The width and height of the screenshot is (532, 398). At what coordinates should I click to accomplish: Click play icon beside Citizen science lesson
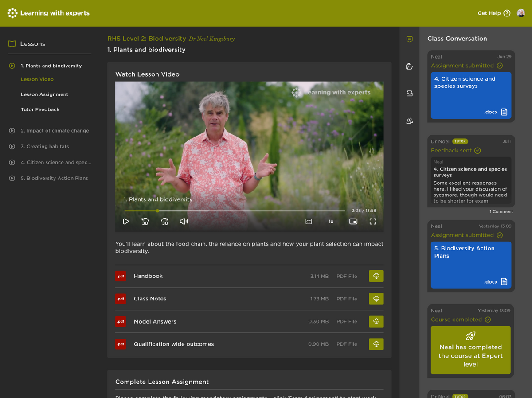click(x=12, y=162)
